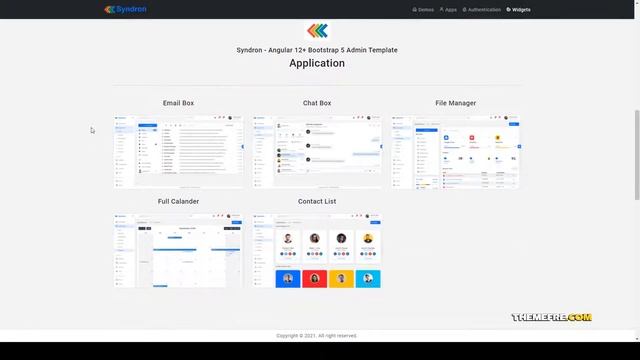Image resolution: width=640 pixels, height=360 pixels.
Task: Open the Contact List preview thumbnail
Action: 317,251
